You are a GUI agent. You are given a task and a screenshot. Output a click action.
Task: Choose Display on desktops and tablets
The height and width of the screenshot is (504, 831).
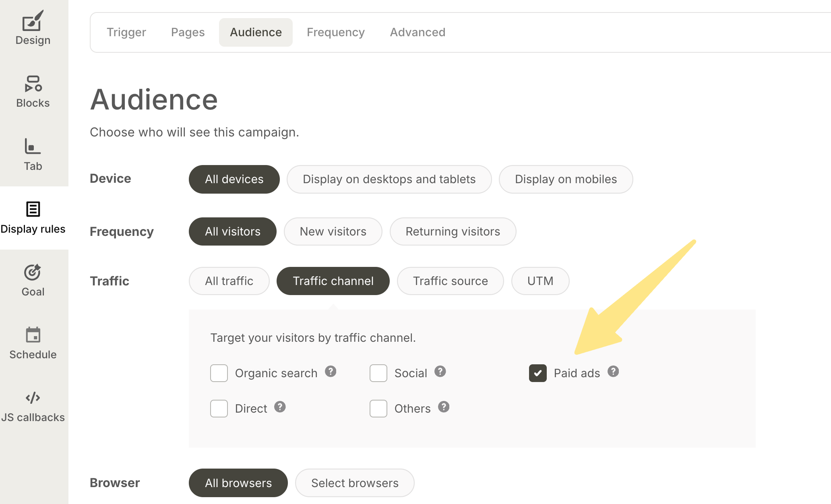[389, 179]
